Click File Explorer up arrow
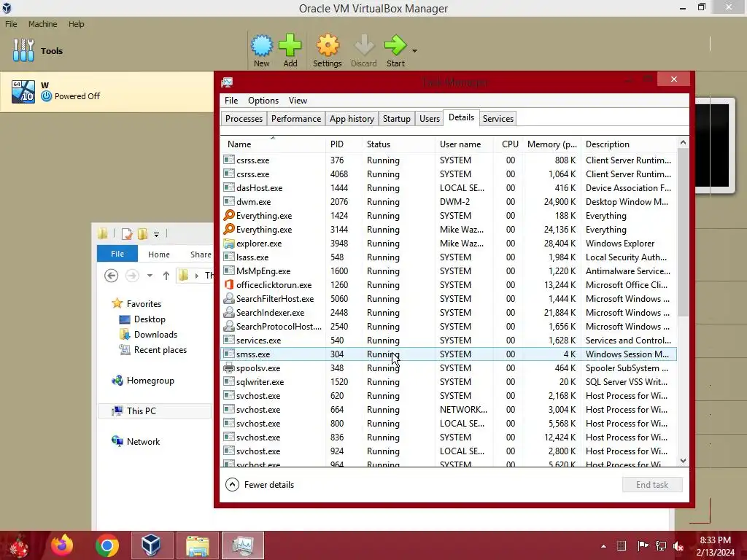The width and height of the screenshot is (747, 560). pos(166,275)
